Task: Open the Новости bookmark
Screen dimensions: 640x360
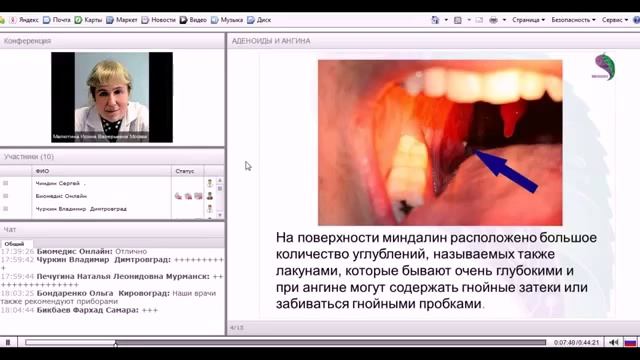Action: [x=158, y=20]
